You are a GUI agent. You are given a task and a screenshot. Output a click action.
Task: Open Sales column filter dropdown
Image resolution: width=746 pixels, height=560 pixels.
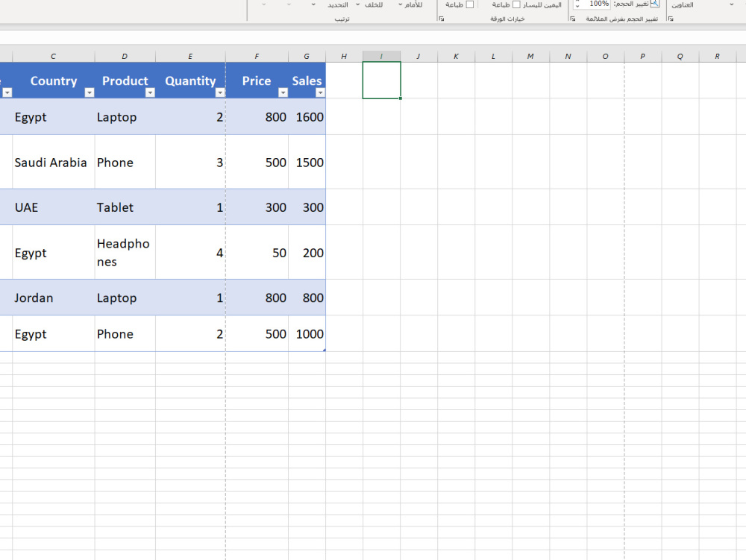320,92
